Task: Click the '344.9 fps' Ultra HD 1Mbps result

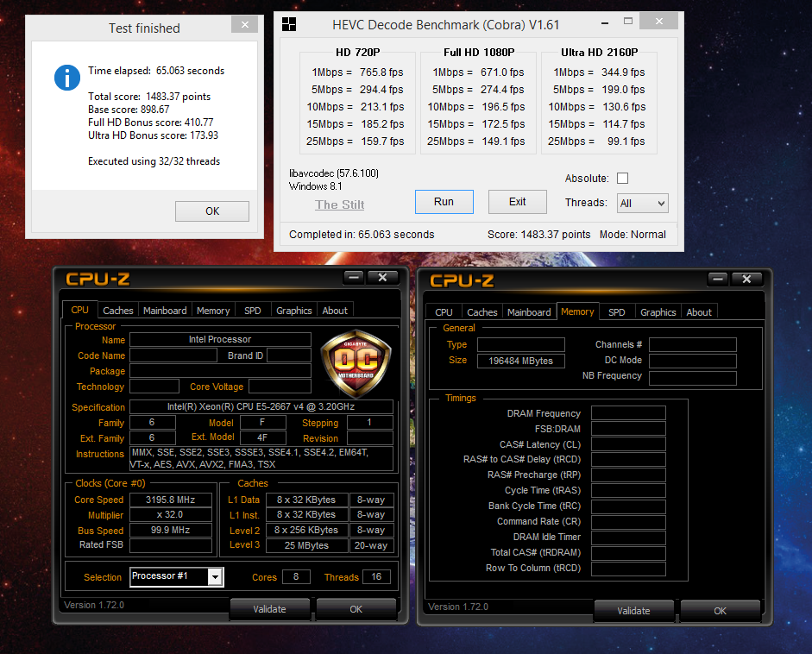Action: [x=623, y=72]
